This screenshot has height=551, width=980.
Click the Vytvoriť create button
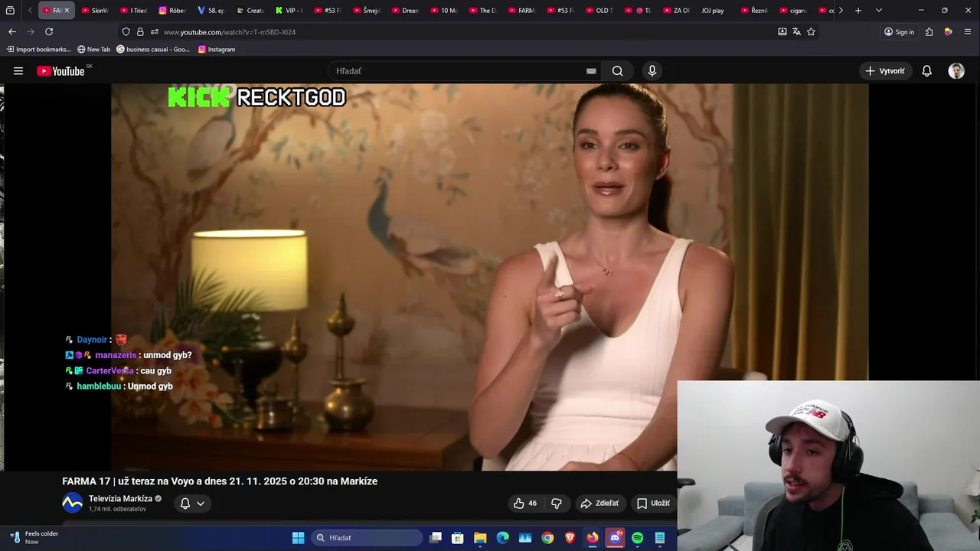[884, 71]
